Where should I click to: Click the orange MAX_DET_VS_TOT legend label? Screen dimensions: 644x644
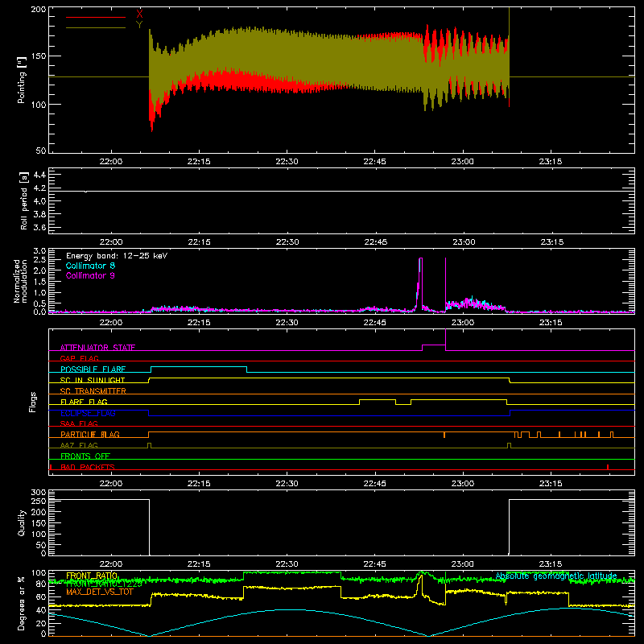click(x=100, y=592)
